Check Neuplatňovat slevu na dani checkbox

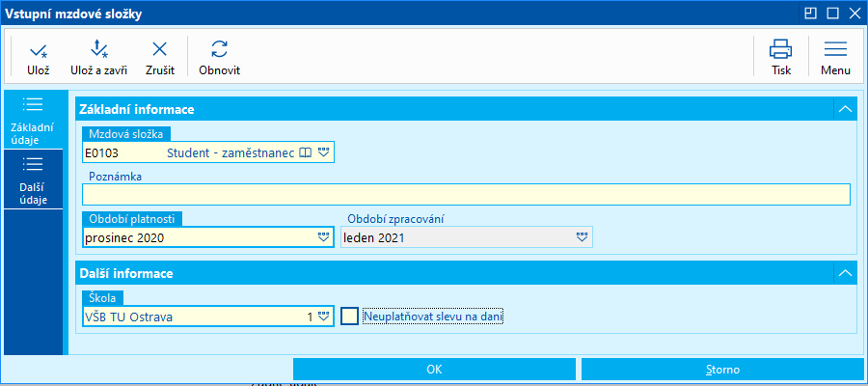[349, 317]
